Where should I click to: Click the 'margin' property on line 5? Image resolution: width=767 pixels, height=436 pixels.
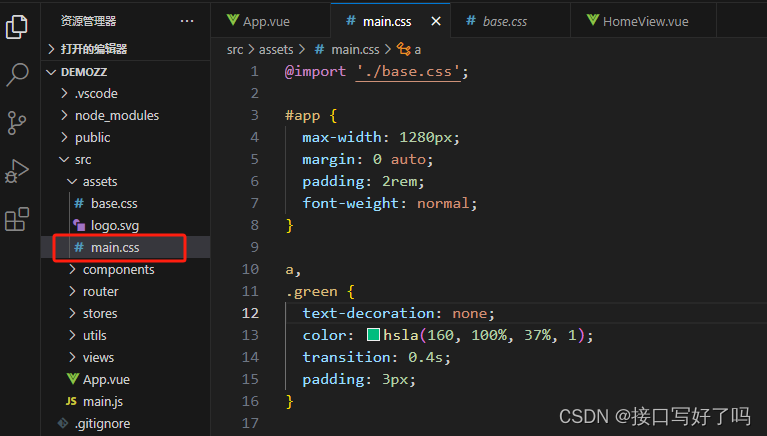click(x=329, y=160)
